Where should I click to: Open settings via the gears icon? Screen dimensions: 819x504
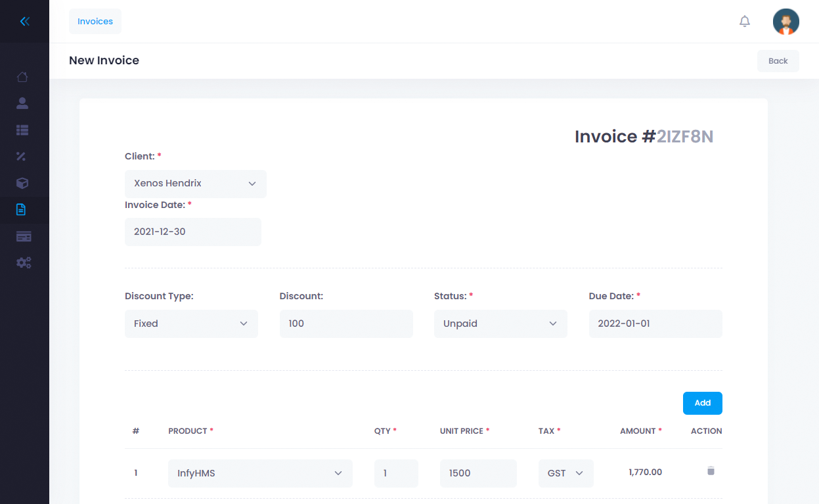[24, 262]
